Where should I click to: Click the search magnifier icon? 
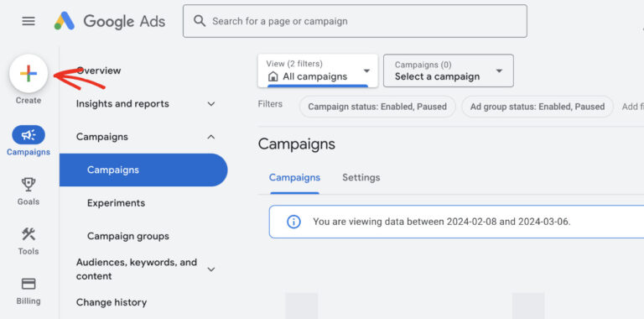(200, 21)
